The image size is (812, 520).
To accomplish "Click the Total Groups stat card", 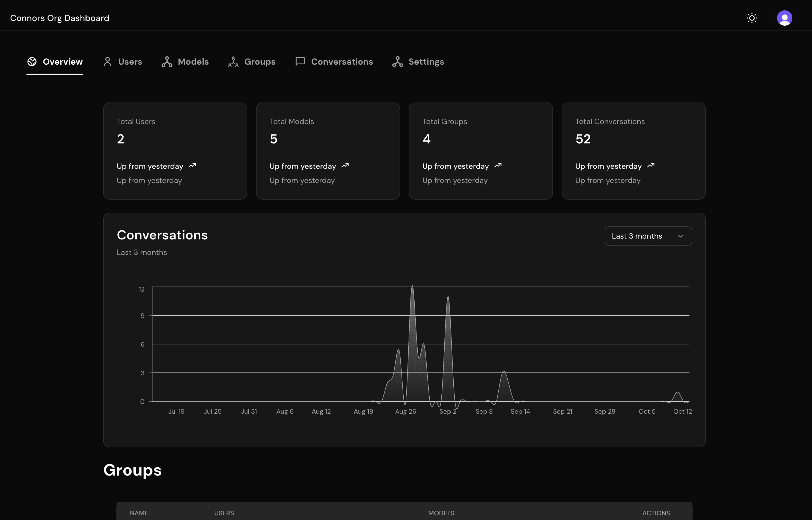I will 480,151.
